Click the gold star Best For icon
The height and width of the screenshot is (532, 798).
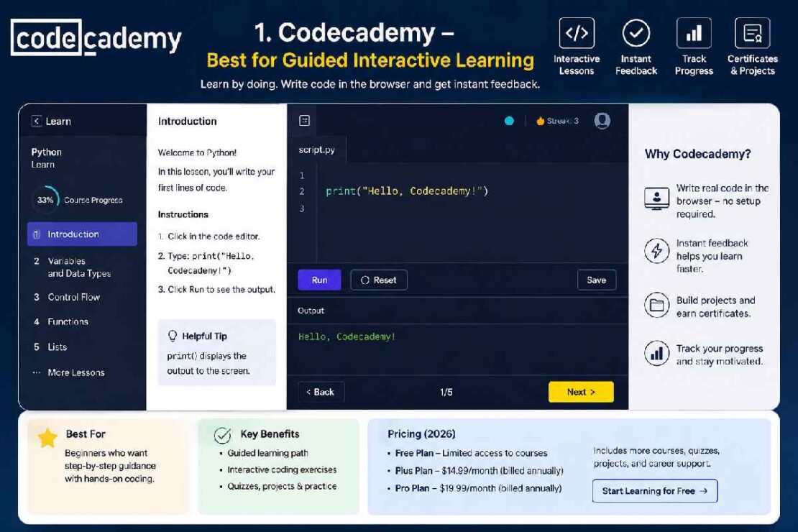pos(47,438)
